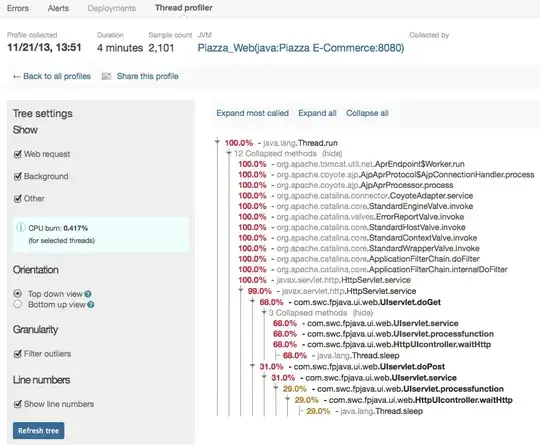
Task: Open the Errors tab
Action: coord(18,8)
